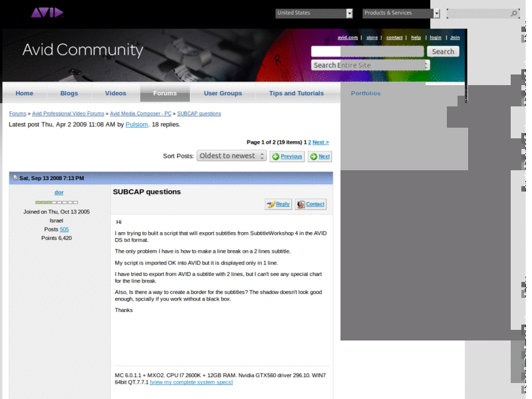Click the Reply pencil icon
The image size is (532, 399).
click(271, 204)
